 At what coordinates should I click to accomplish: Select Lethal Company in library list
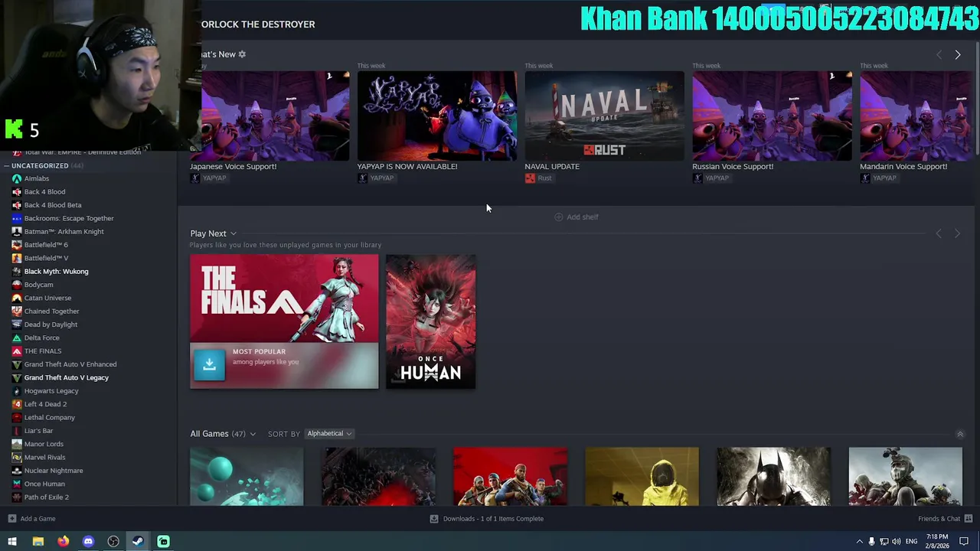[x=49, y=417]
